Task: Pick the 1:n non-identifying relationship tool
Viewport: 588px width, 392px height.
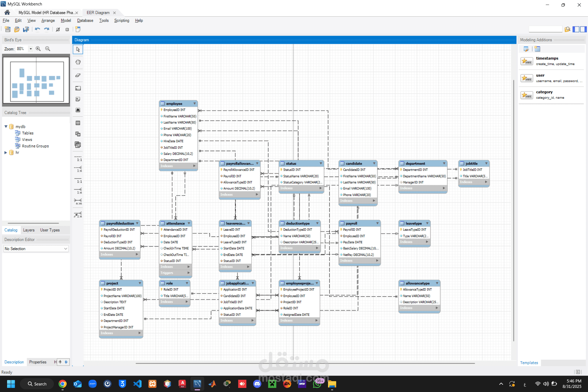Action: click(78, 169)
